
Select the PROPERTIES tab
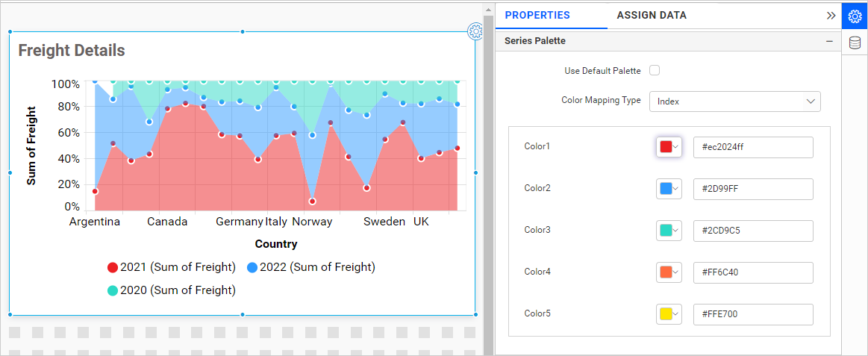point(537,15)
